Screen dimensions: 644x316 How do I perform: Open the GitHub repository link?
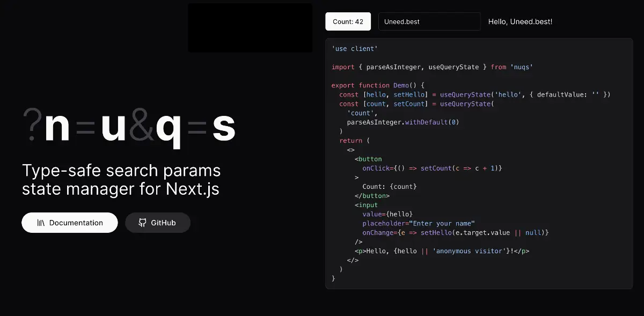pyautogui.click(x=158, y=223)
